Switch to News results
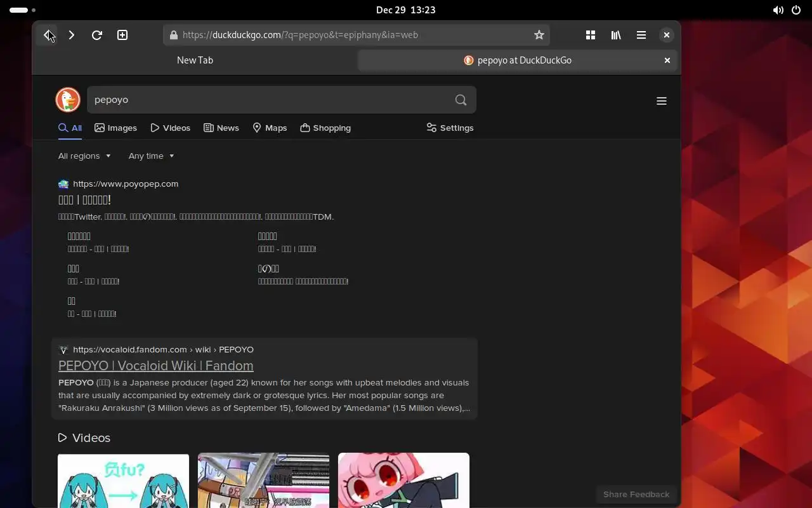Image resolution: width=812 pixels, height=508 pixels. pos(221,128)
